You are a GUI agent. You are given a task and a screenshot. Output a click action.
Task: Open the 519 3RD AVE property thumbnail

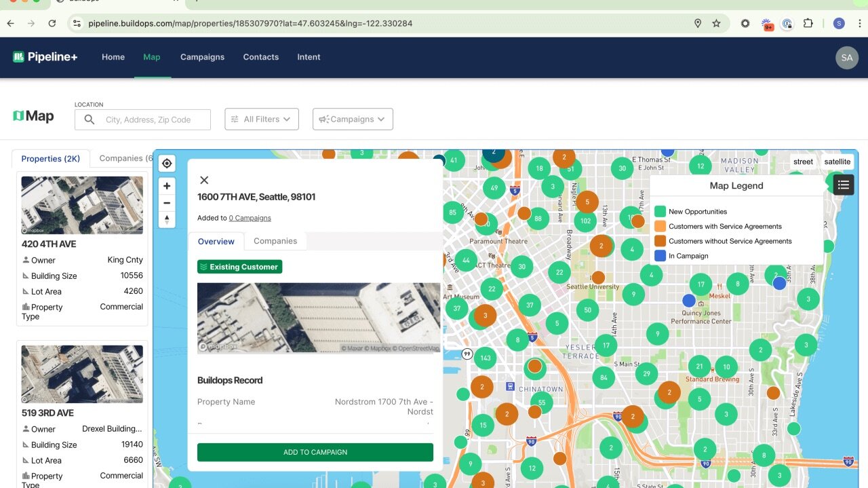click(82, 374)
